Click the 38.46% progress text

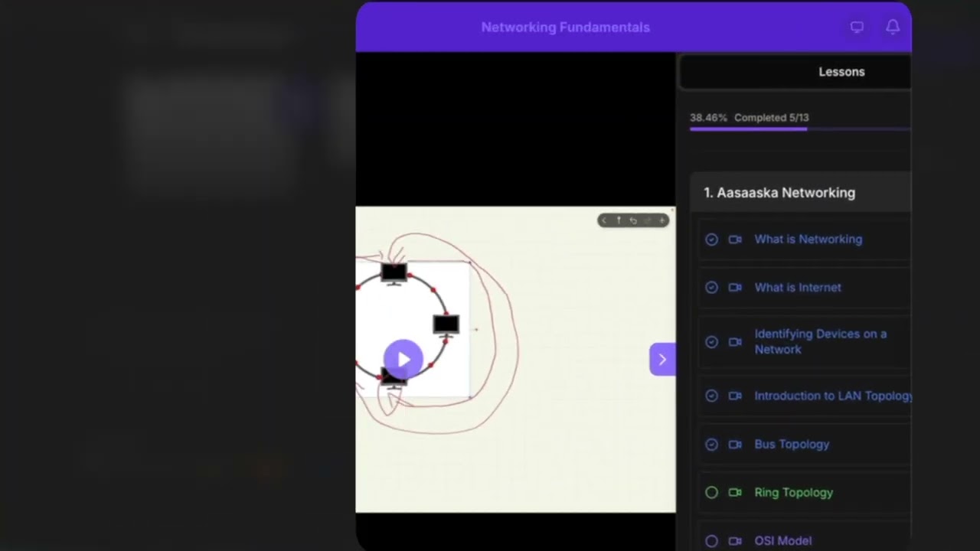pos(708,118)
